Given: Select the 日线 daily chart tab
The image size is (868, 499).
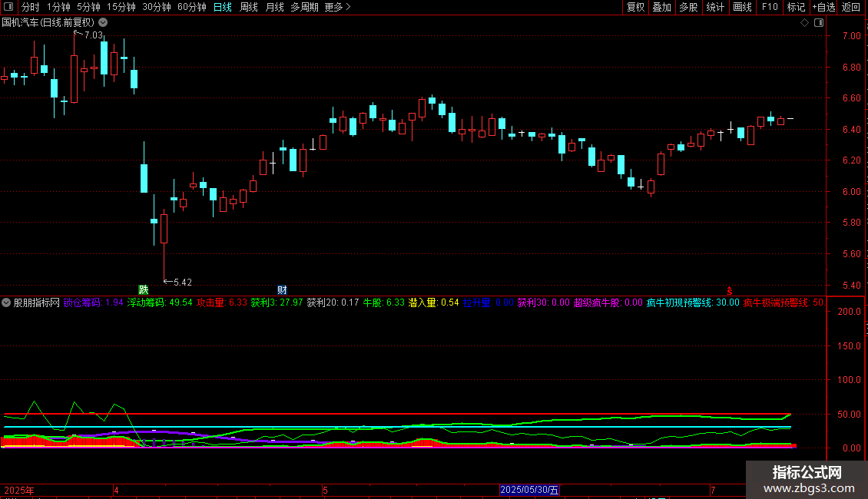Looking at the screenshot, I should [x=223, y=7].
